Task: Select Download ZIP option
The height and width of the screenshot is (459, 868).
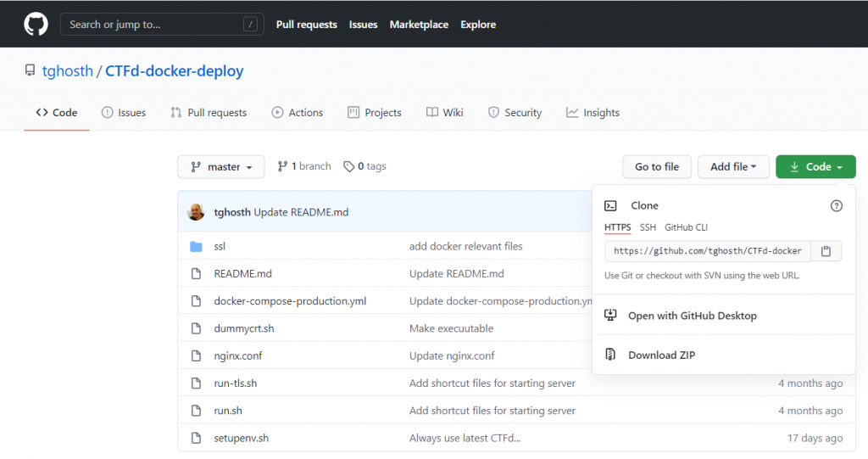Action: point(661,355)
